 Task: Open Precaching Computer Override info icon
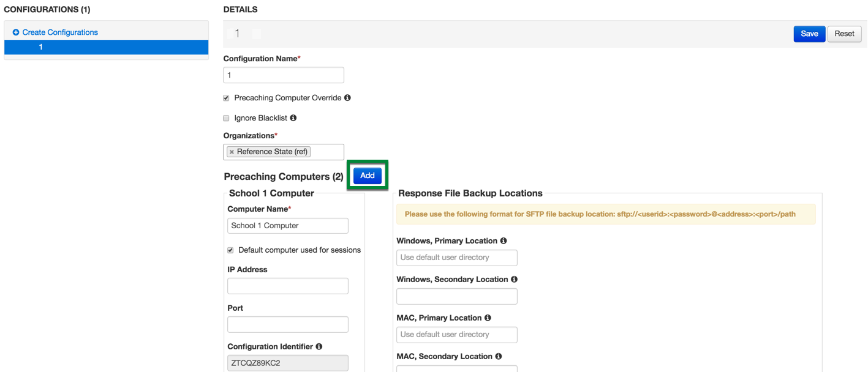[347, 98]
